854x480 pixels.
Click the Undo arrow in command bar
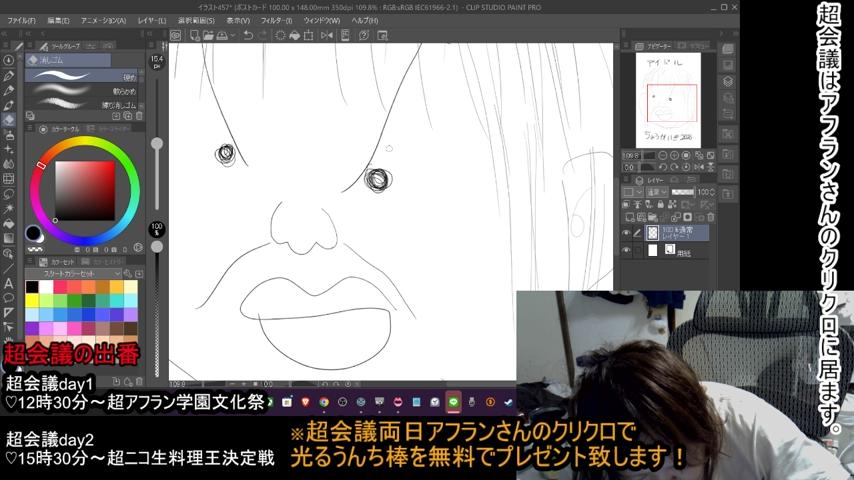(x=248, y=35)
